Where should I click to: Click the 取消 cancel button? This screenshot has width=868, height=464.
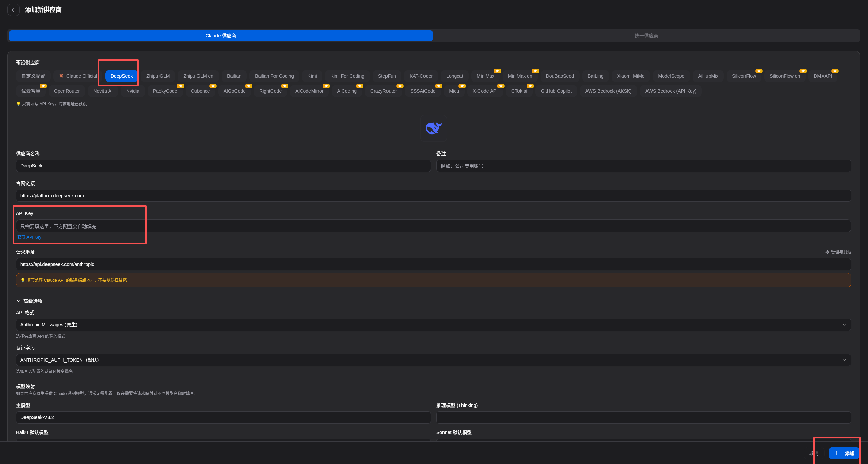[814, 453]
